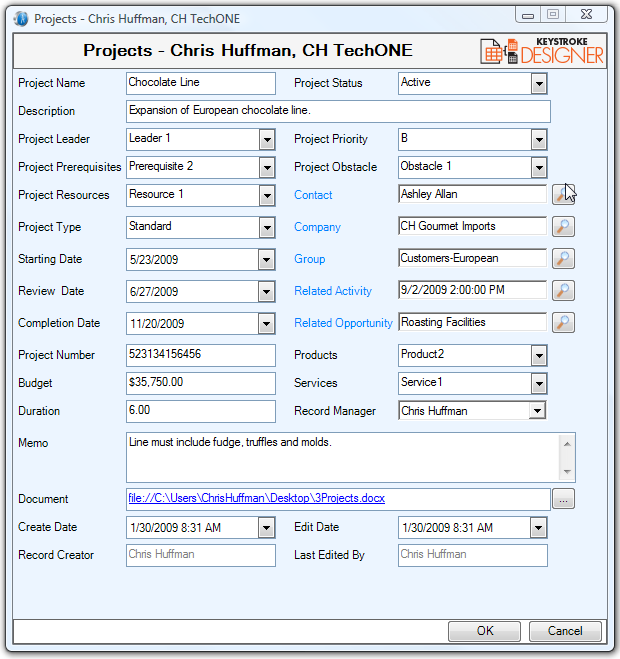620x659 pixels.
Task: Open the Products dropdown
Action: click(539, 356)
